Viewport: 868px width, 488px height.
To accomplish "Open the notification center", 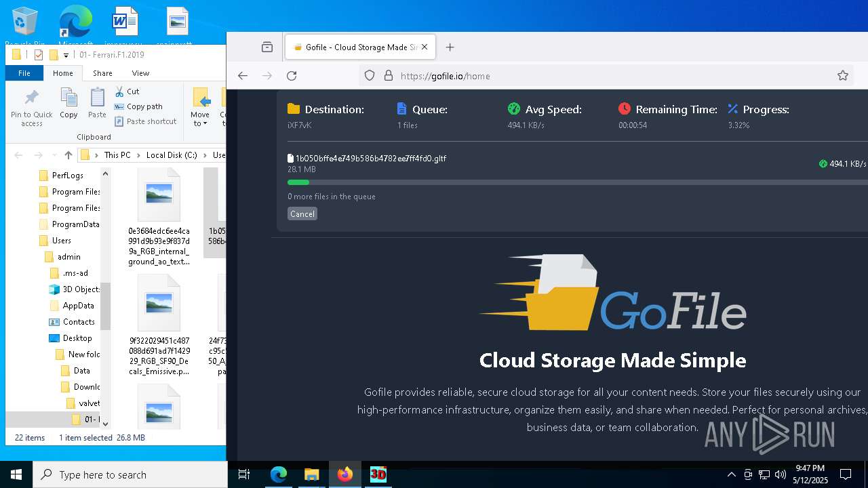I will (846, 474).
